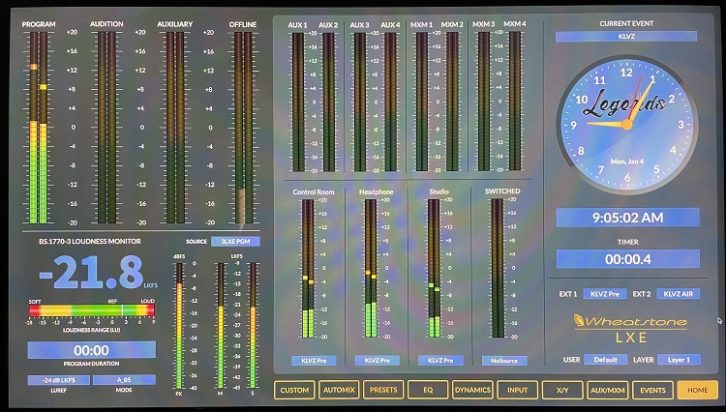Click the TIMER display 00:00.4
The width and height of the screenshot is (726, 412).
pyautogui.click(x=628, y=259)
